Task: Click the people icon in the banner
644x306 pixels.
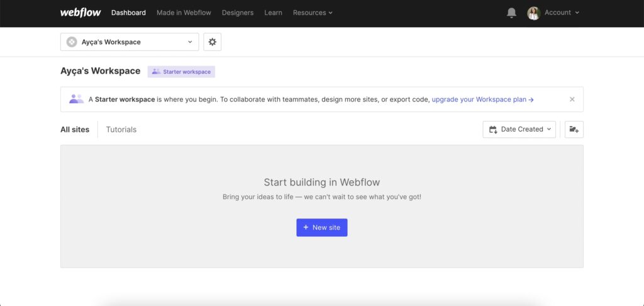Action: (76, 99)
